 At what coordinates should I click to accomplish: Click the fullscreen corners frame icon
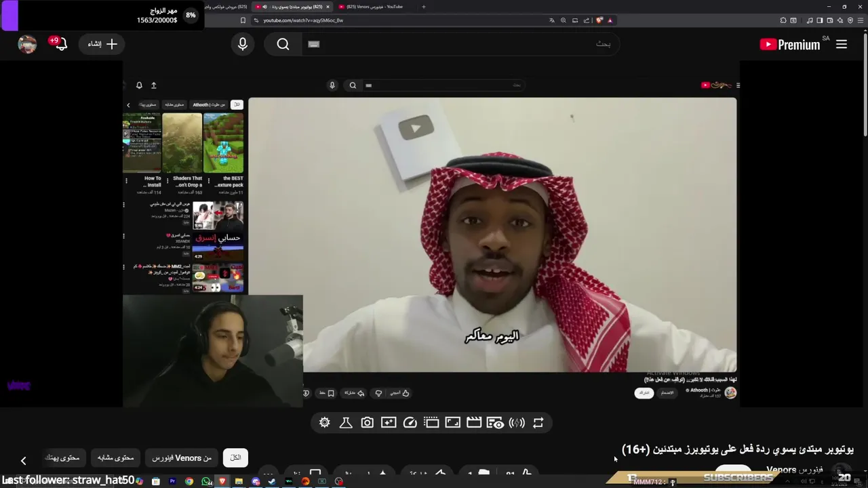coord(452,423)
